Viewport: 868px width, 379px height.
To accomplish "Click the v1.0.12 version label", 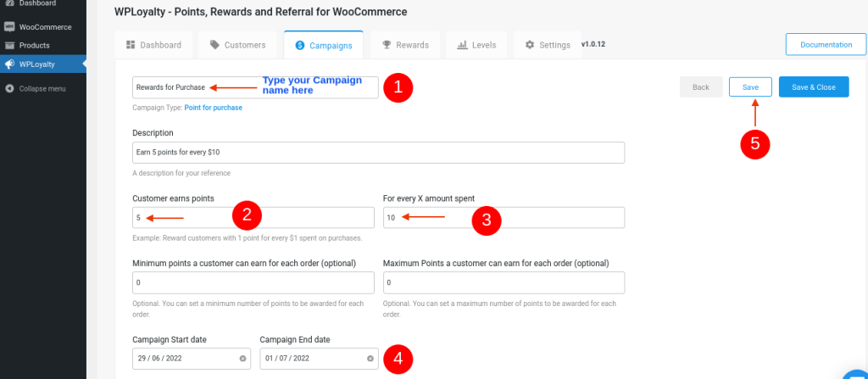I will coord(593,44).
